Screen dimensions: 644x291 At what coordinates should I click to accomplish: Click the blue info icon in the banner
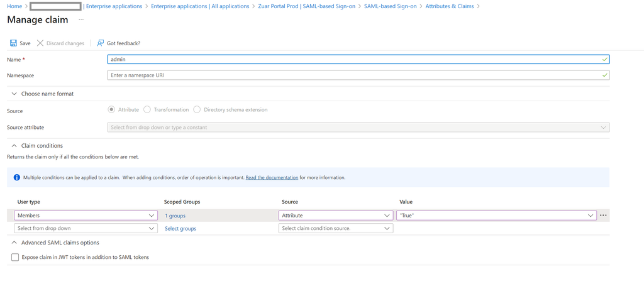coord(17,178)
